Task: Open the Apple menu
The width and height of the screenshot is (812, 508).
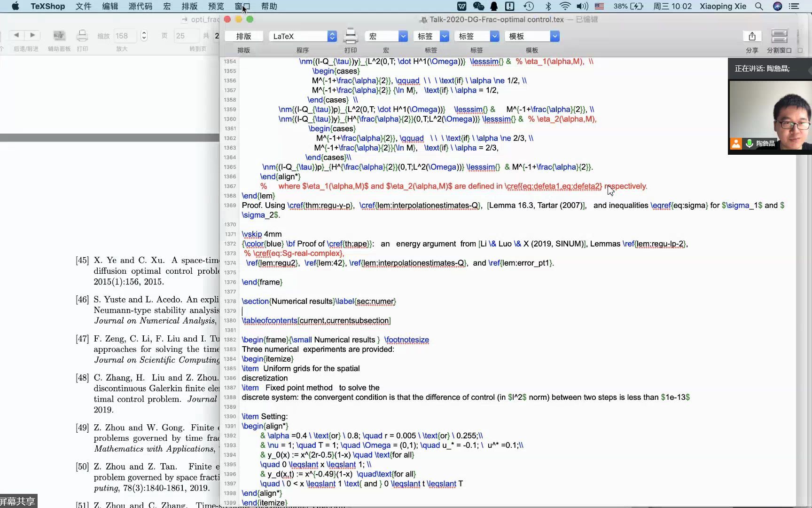Action: 15,6
